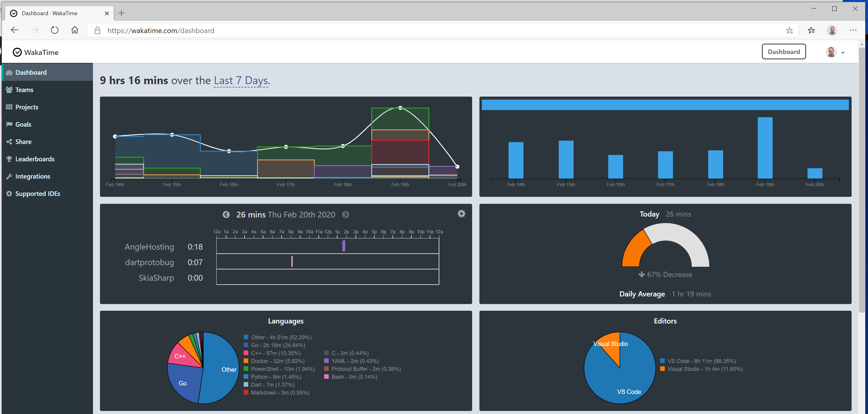Click the WakaTime logo
Viewport: 868px width, 414px height.
point(35,52)
